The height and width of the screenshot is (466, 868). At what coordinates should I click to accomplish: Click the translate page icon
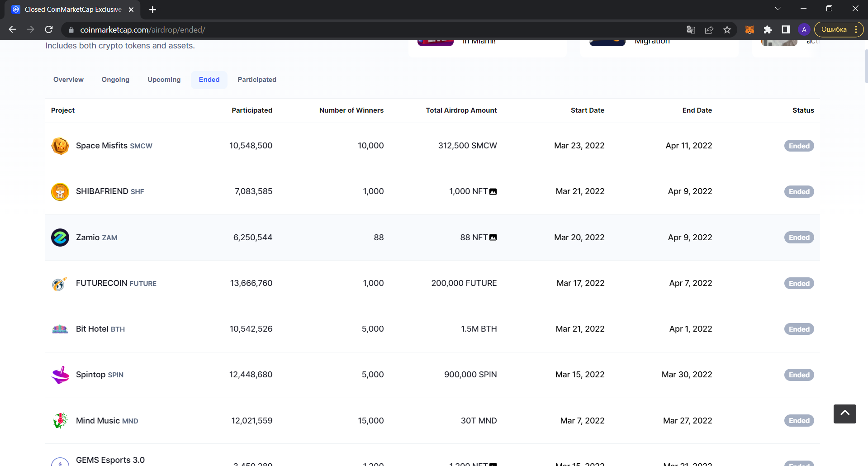click(691, 30)
